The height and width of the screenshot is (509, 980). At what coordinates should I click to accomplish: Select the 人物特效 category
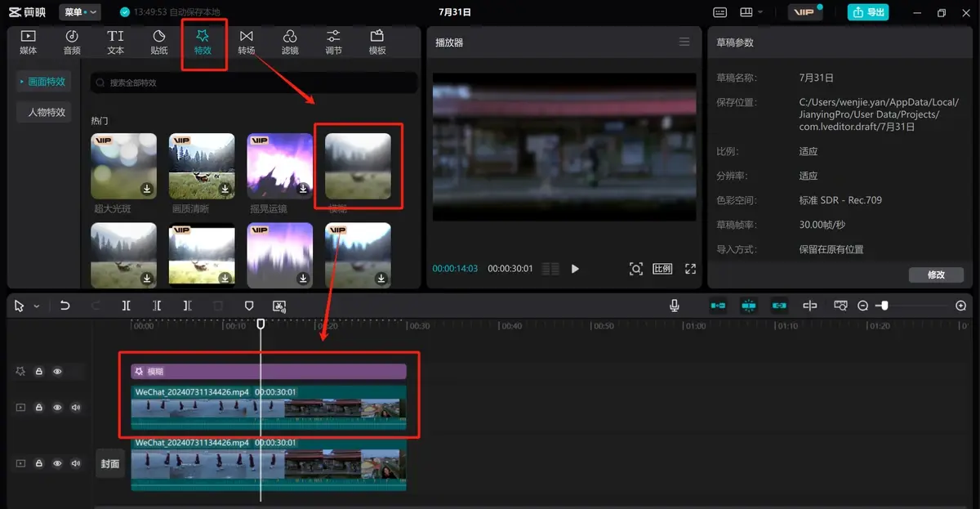pos(46,112)
